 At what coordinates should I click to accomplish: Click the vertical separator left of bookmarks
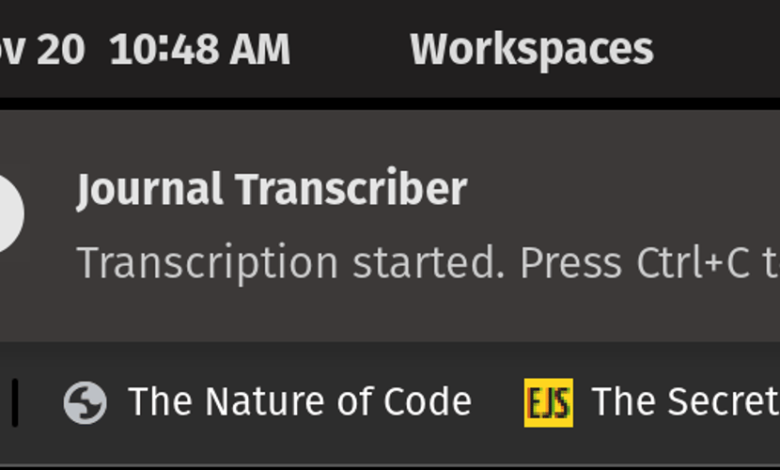[x=15, y=403]
